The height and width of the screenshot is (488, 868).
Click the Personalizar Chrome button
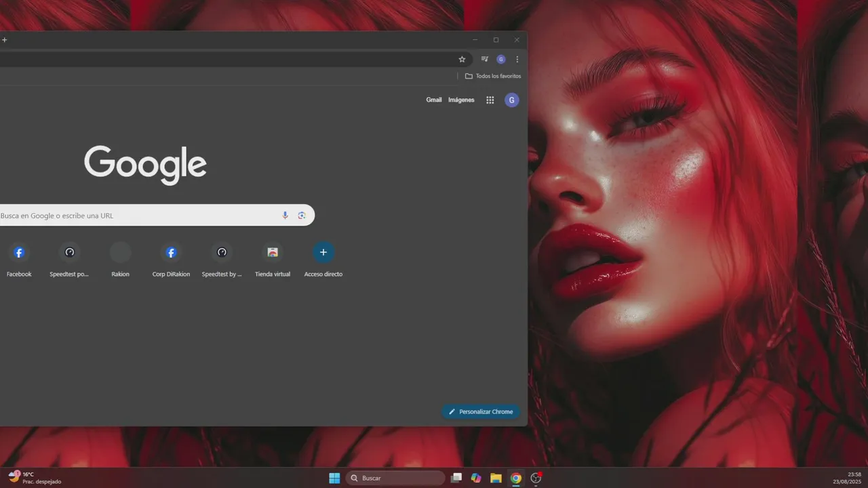[481, 411]
